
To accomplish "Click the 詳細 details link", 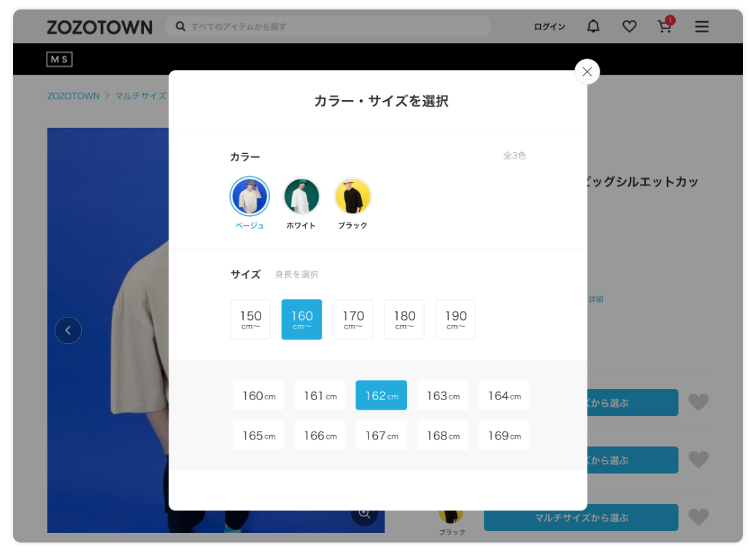I will click(596, 299).
